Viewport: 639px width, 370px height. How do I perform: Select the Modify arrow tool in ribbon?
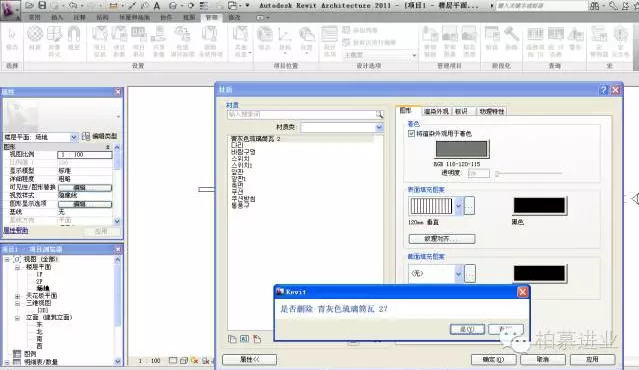click(x=12, y=39)
